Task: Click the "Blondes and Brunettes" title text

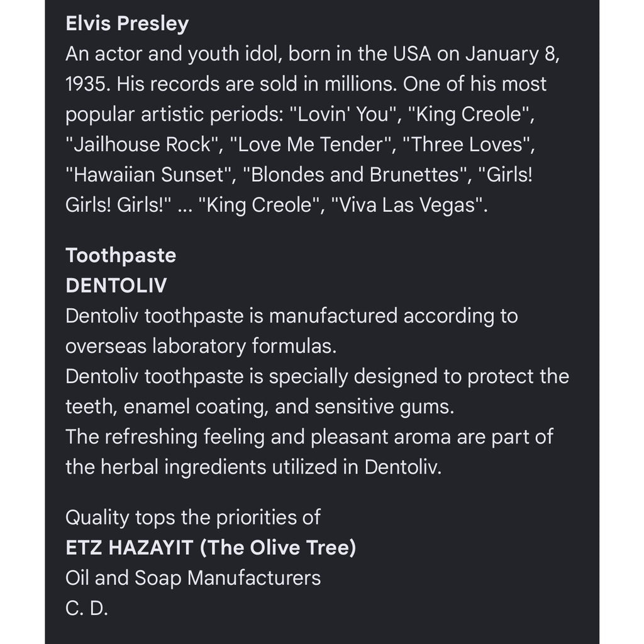Action: [x=355, y=175]
